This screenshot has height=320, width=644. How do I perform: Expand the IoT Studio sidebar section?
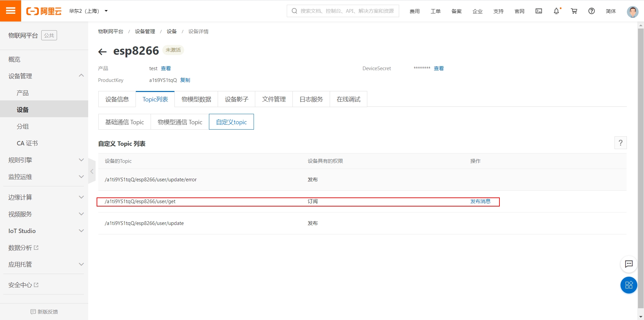(x=44, y=231)
